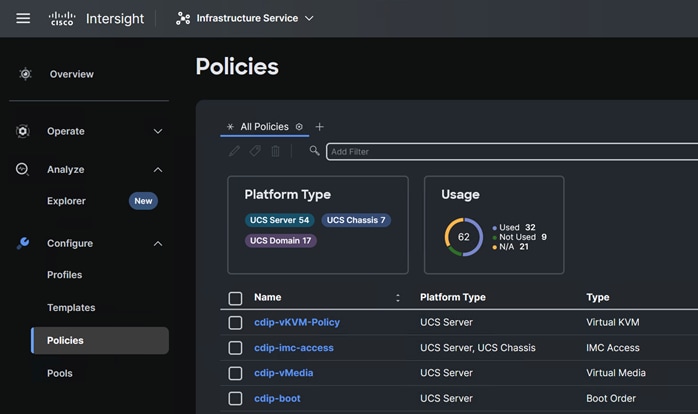The height and width of the screenshot is (414, 698).
Task: Click the Intersight title text
Action: [115, 19]
